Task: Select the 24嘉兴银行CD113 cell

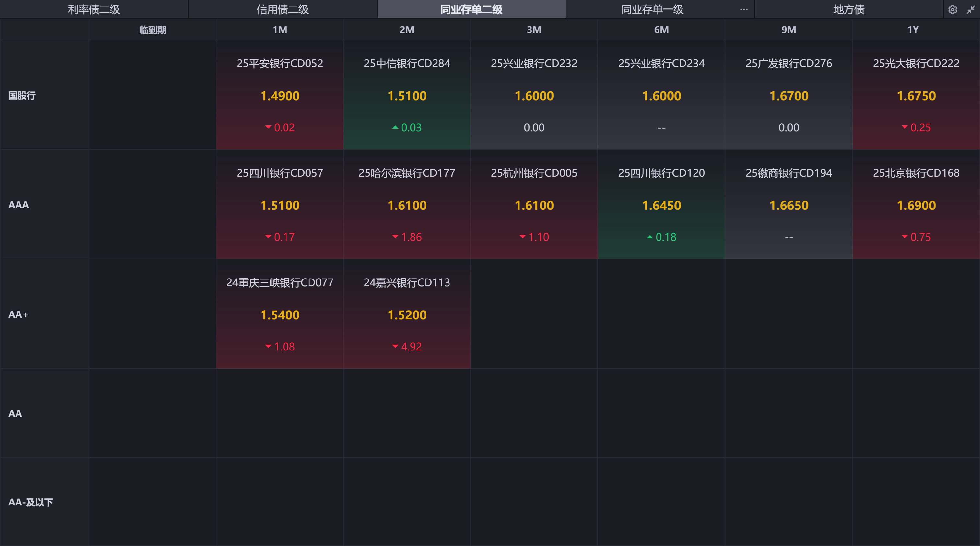Action: pos(407,314)
